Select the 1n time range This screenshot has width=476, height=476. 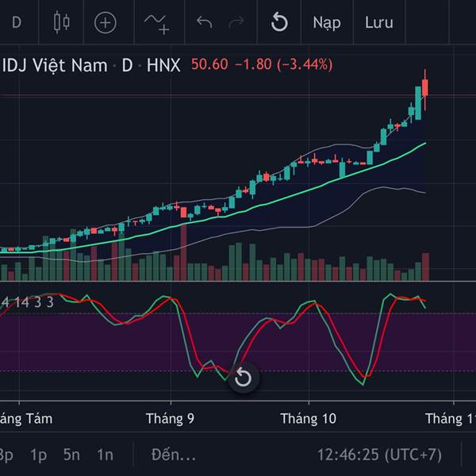pyautogui.click(x=105, y=455)
